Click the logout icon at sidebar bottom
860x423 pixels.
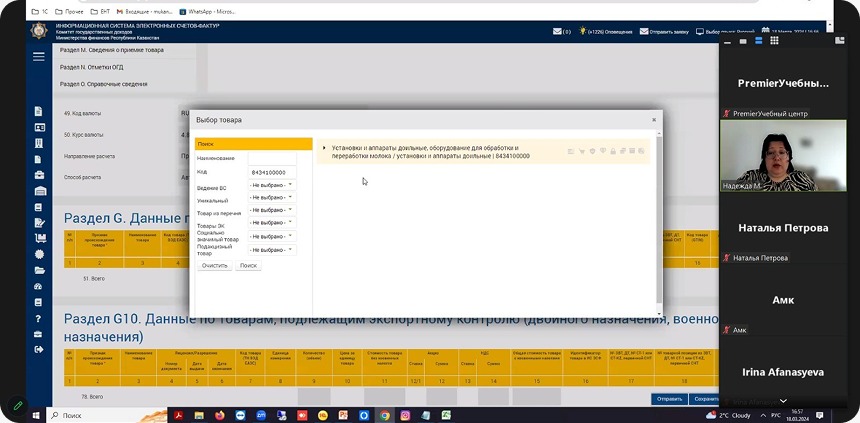click(39, 349)
